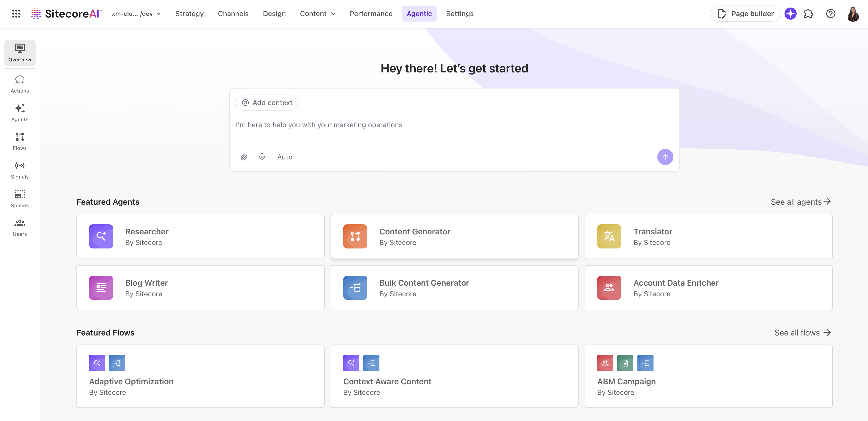This screenshot has width=868, height=421.
Task: Open the Actions sidebar section
Action: click(20, 84)
